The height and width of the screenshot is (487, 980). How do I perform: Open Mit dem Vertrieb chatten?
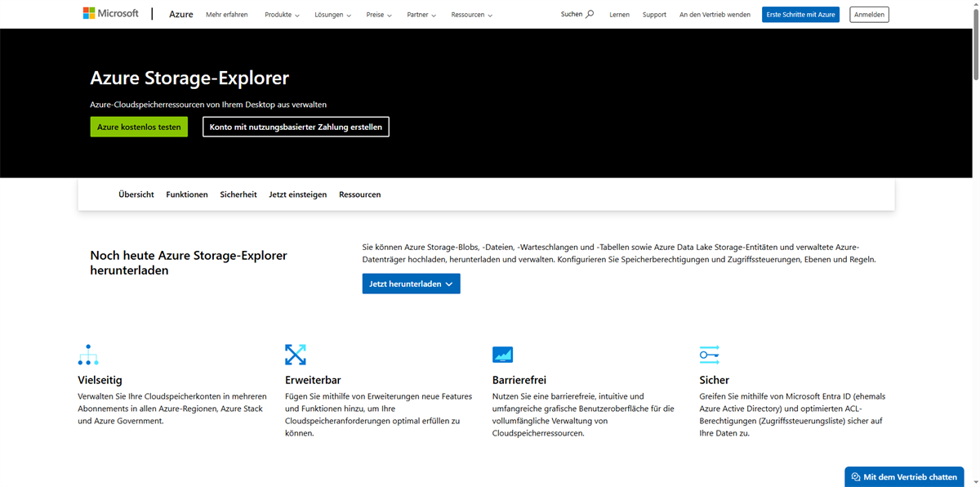pyautogui.click(x=903, y=477)
